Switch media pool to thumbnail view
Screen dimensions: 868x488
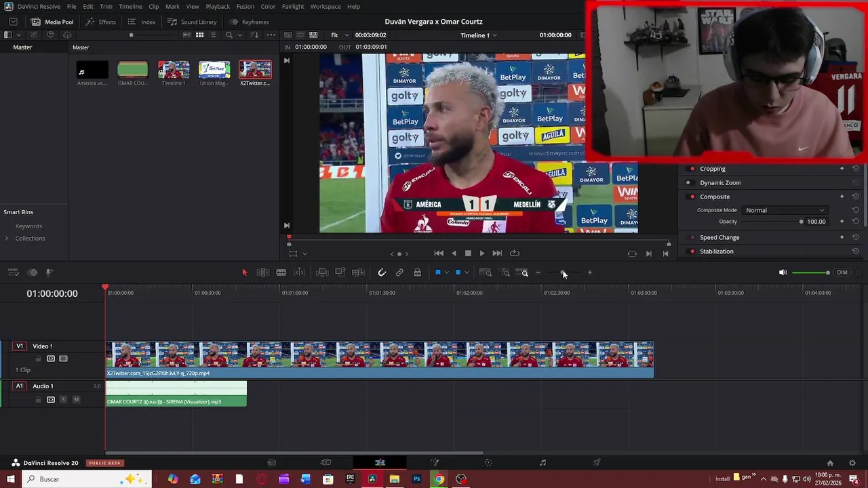pyautogui.click(x=200, y=35)
